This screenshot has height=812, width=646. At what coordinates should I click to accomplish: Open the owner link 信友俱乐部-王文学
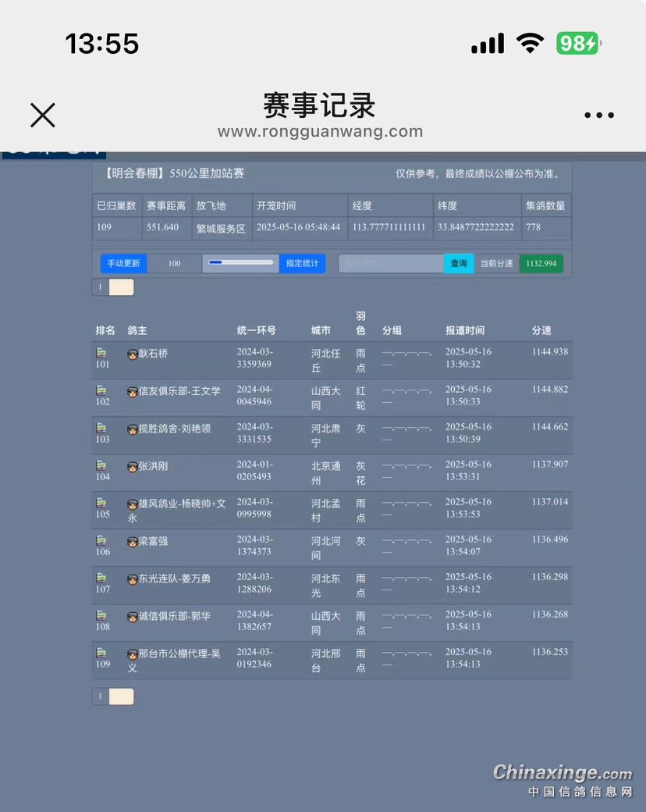point(179,391)
